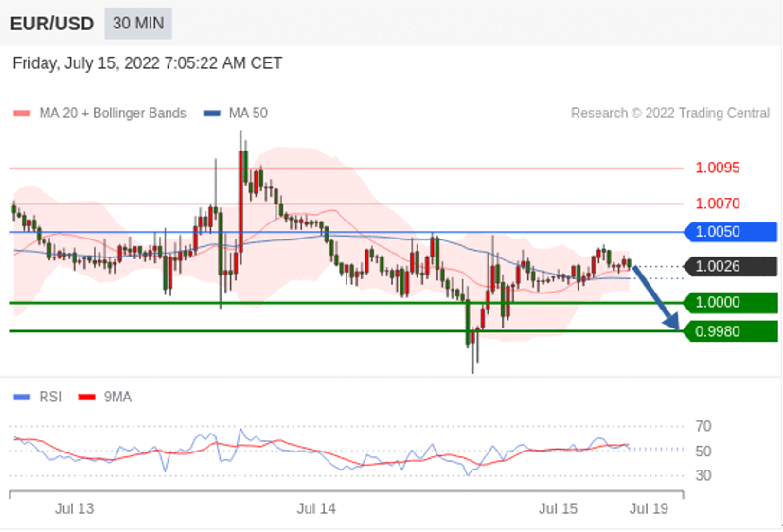Click the date line 'Friday, July 15, 2022 7:05:22 AM CET'
783x532 pixels.
pyautogui.click(x=148, y=63)
